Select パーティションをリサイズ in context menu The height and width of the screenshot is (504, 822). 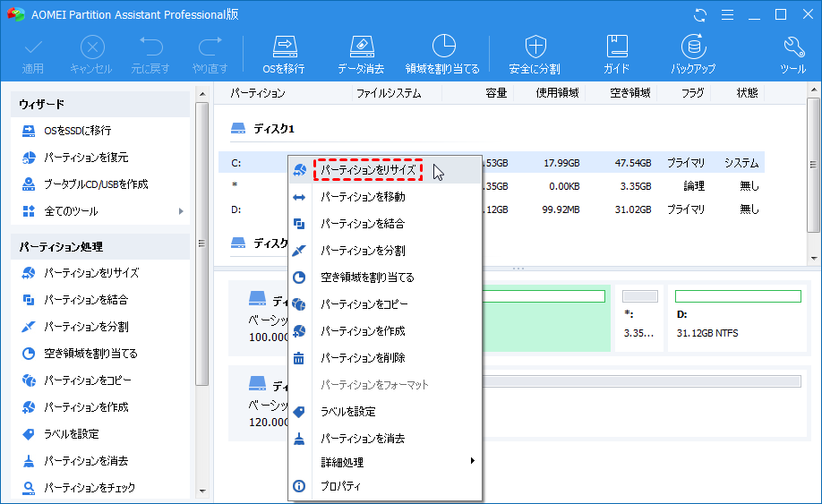(385, 170)
